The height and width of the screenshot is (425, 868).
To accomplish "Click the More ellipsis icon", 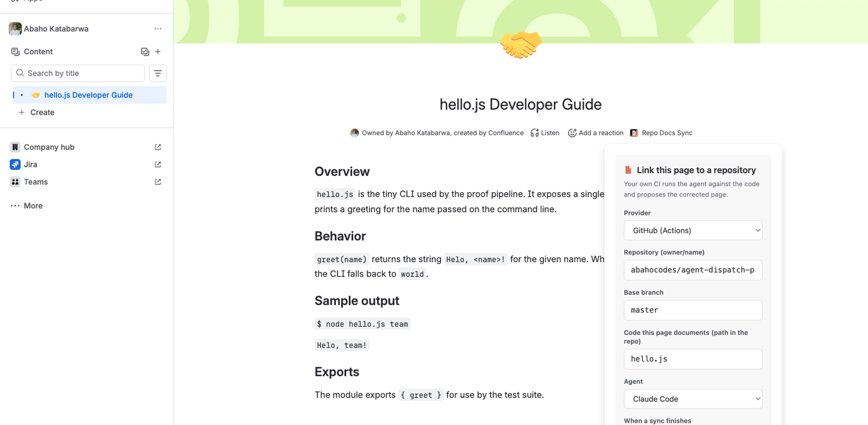I will pos(15,206).
